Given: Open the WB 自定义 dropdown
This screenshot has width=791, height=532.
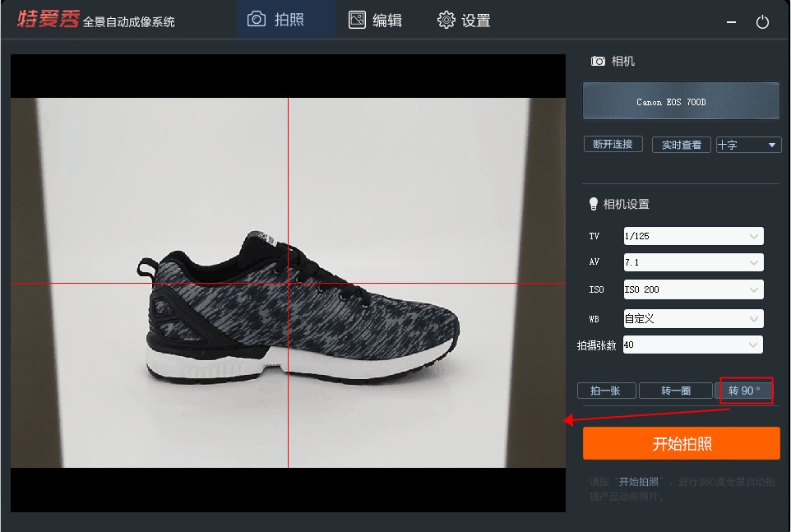Looking at the screenshot, I should click(x=693, y=318).
